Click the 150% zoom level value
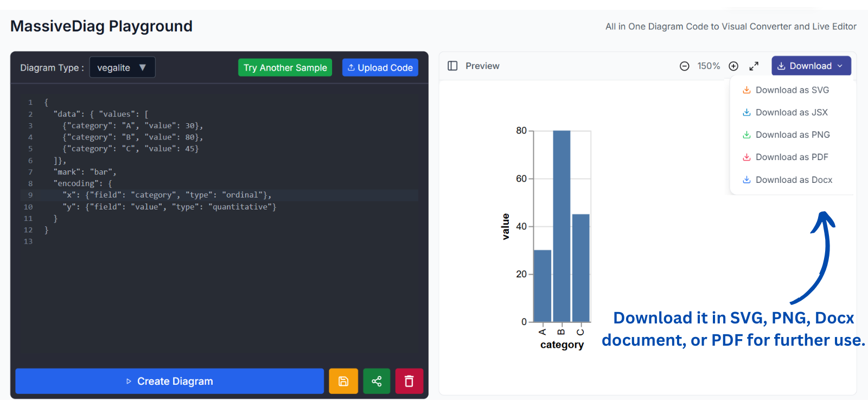 tap(709, 66)
